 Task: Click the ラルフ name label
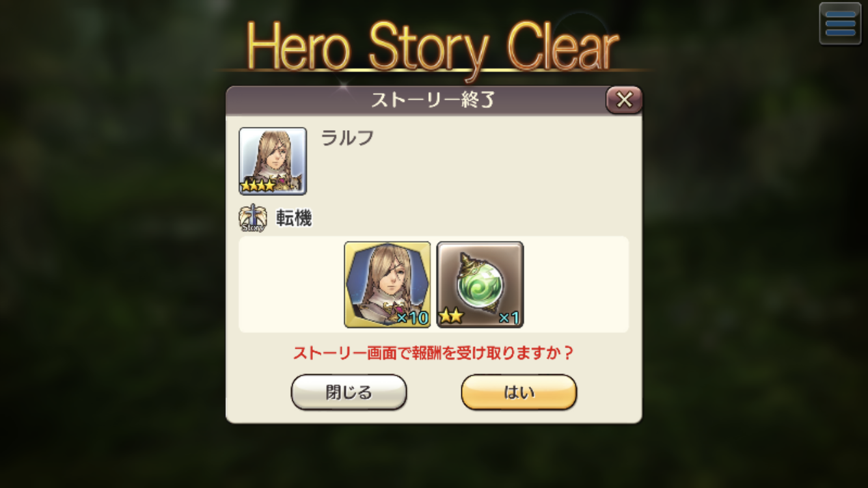347,138
